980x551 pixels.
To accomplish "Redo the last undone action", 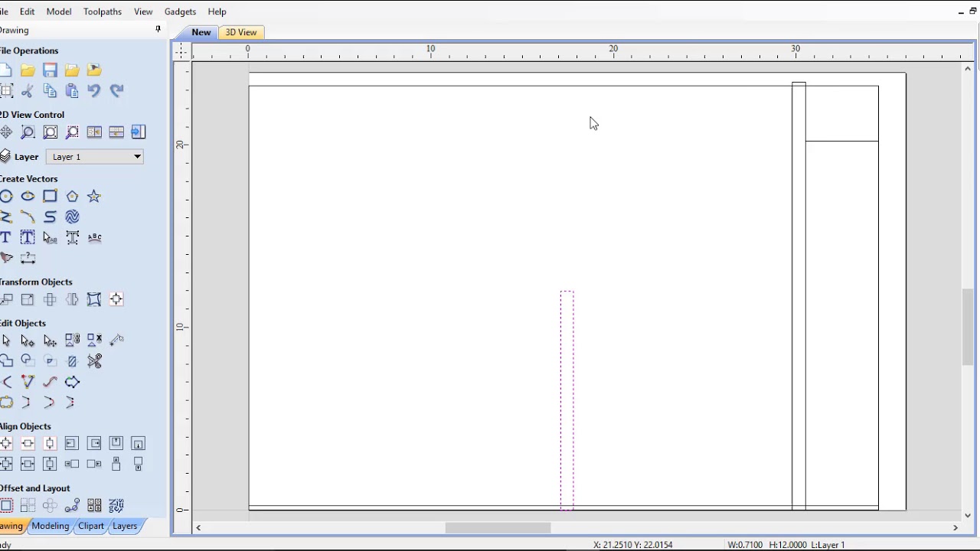I will (x=116, y=91).
